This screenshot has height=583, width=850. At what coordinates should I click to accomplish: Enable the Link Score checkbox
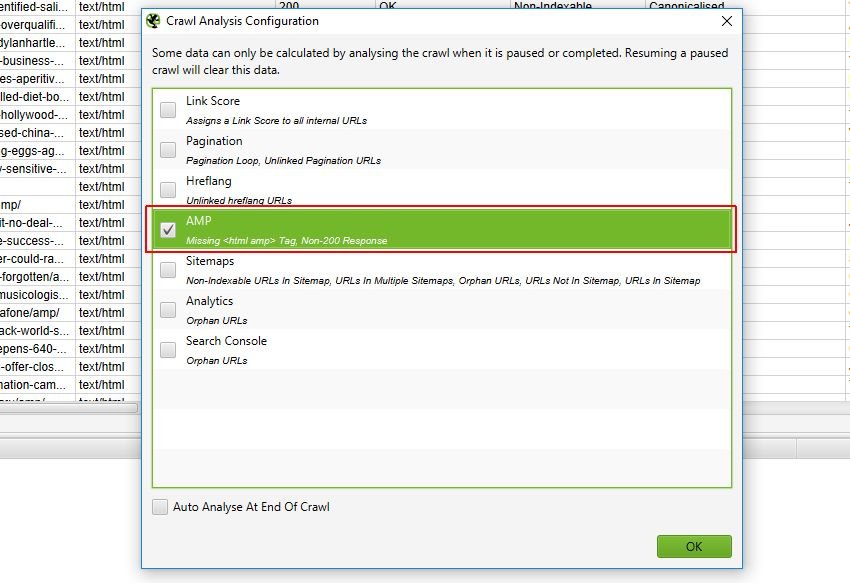[x=168, y=110]
